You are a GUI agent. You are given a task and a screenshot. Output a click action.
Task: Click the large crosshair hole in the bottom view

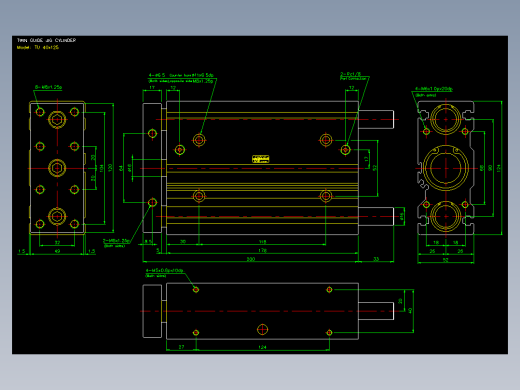(262, 329)
